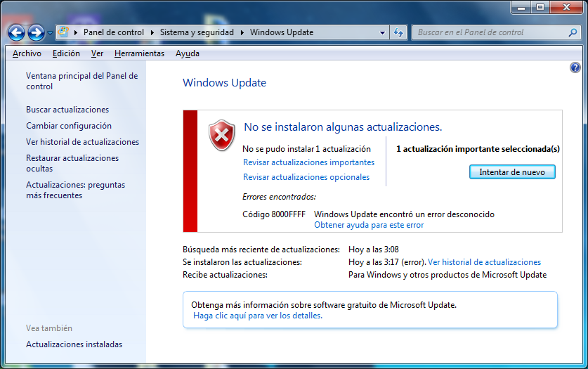Screen dimensions: 588x369
Task: Open Actualizaciones instaladas link
Action: coord(74,344)
